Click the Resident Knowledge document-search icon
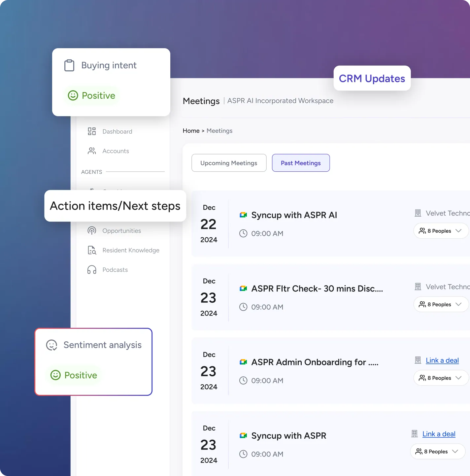This screenshot has height=476, width=470. [x=92, y=250]
